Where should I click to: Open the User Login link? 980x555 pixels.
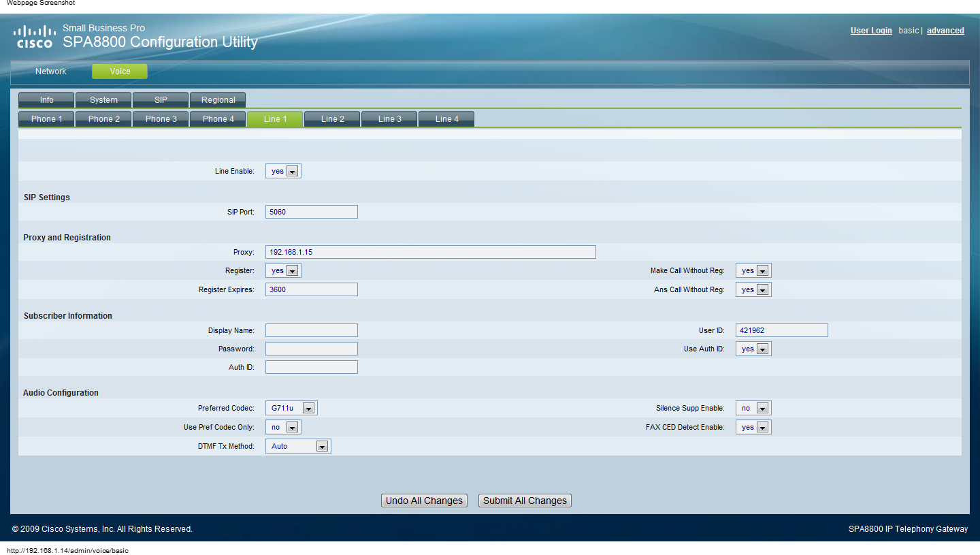pos(871,31)
